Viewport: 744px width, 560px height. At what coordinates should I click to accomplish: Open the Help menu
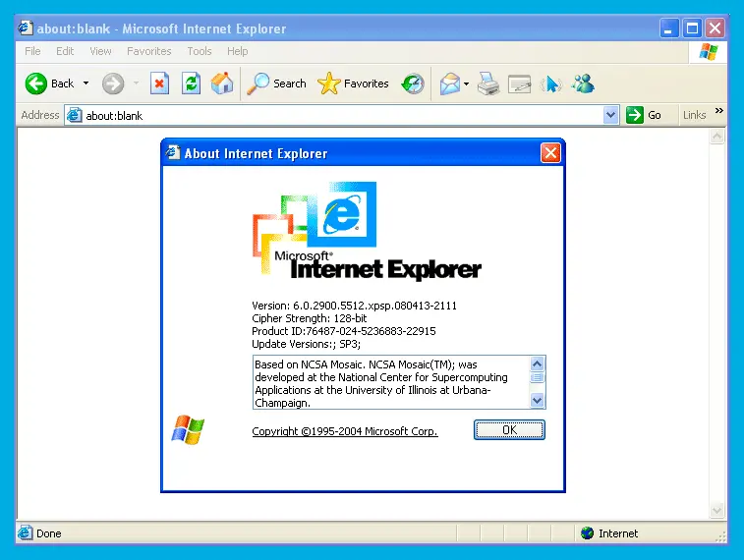click(x=237, y=51)
